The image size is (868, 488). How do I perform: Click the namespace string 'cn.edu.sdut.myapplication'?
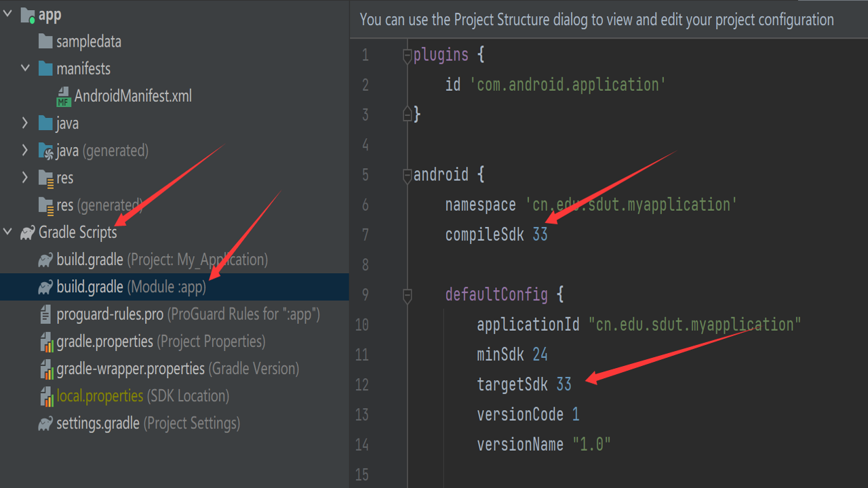[x=631, y=205]
